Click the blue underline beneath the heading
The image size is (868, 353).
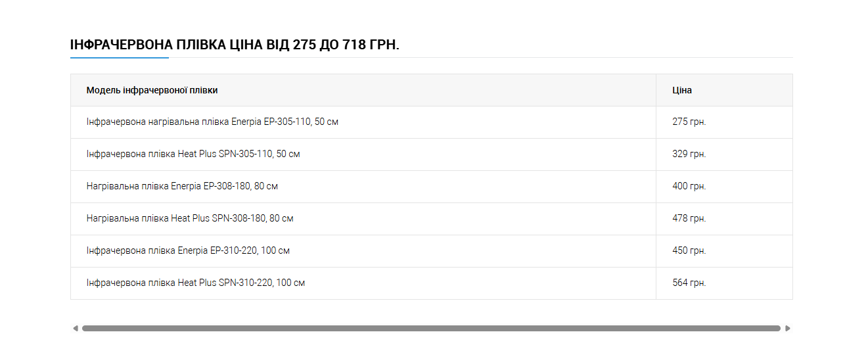point(120,58)
